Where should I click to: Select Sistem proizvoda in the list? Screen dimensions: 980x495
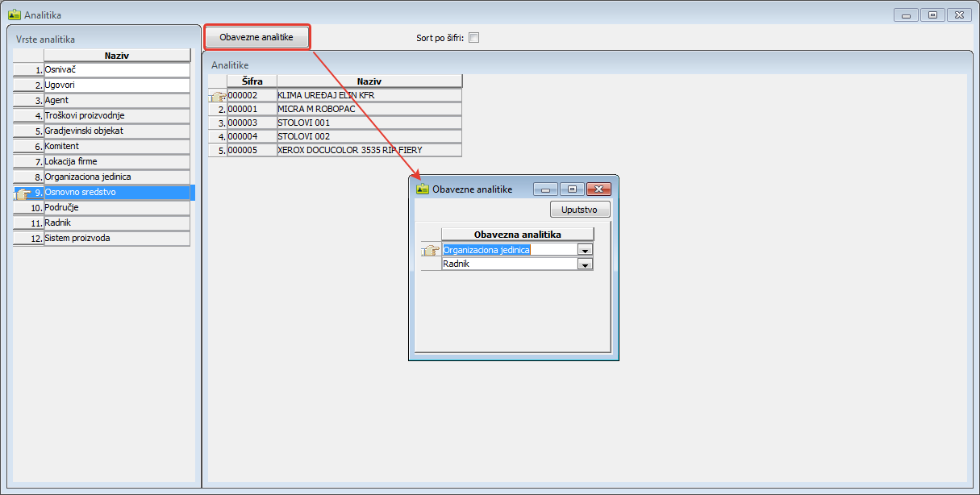pos(116,238)
